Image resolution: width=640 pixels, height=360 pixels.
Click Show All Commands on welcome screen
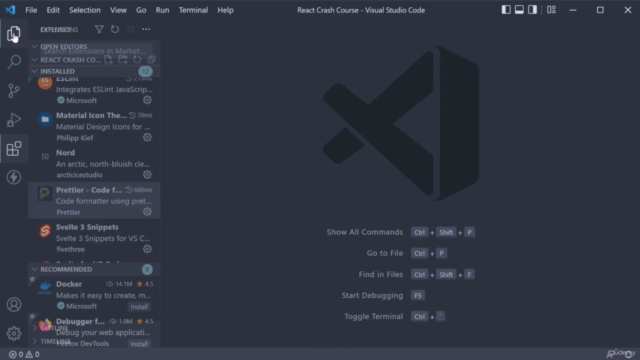[364, 232]
